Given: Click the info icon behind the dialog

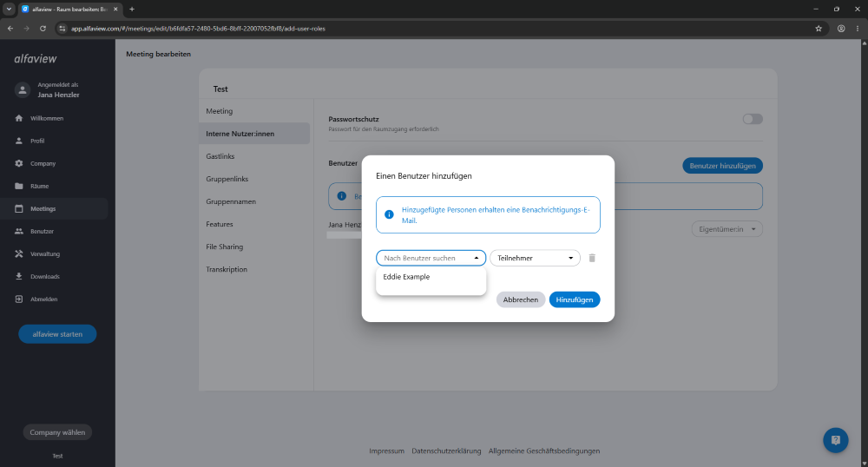Looking at the screenshot, I should click(x=341, y=196).
